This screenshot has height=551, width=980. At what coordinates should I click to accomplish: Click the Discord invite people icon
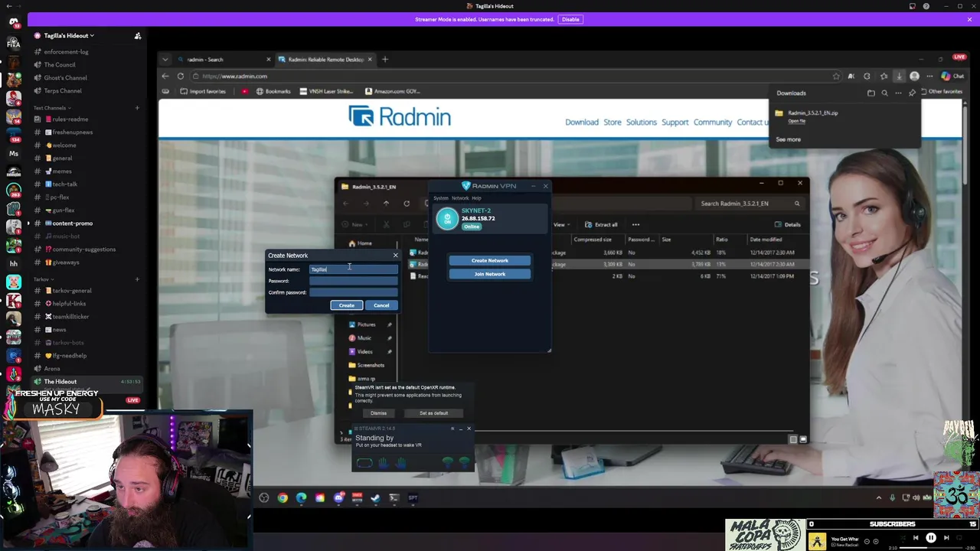click(138, 36)
